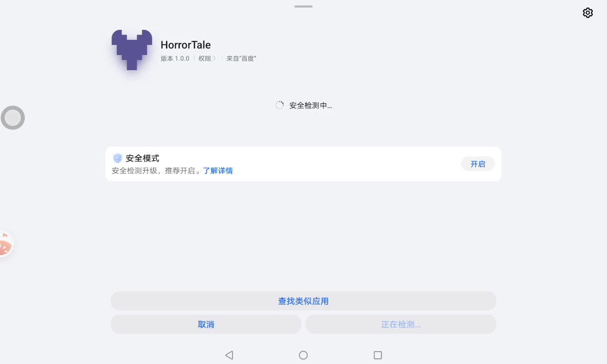
Task: Tap the loading spinner beside 安全检测中
Action: tap(280, 105)
